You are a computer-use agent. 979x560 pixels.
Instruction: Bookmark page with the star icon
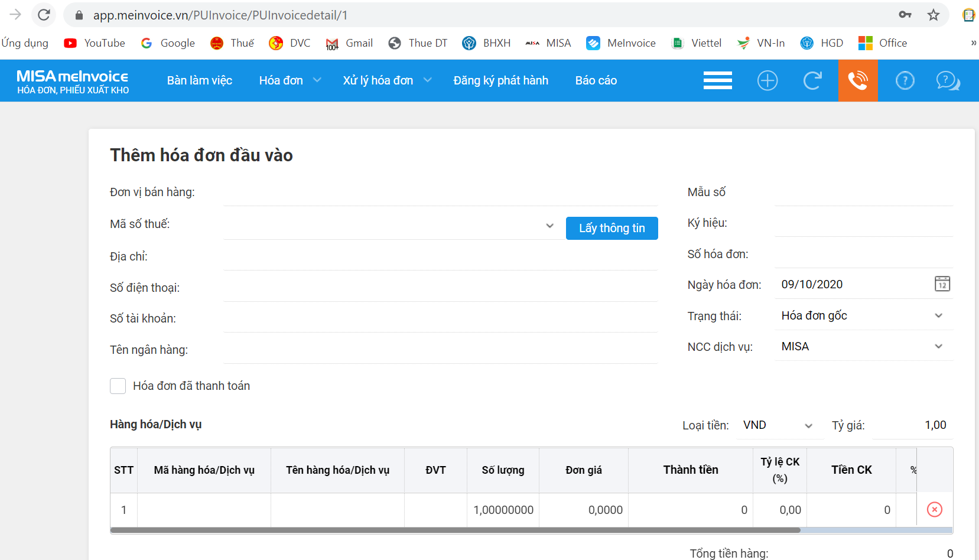[x=933, y=15]
